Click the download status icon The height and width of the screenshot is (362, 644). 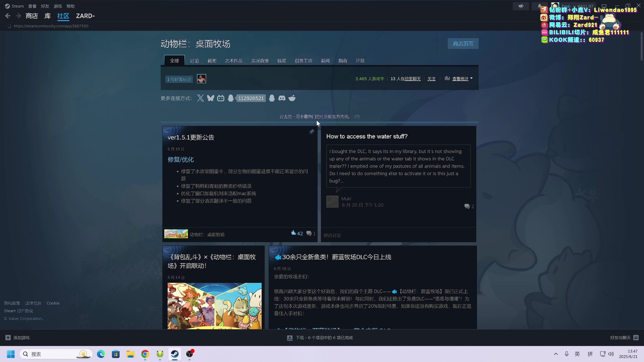pos(290,338)
